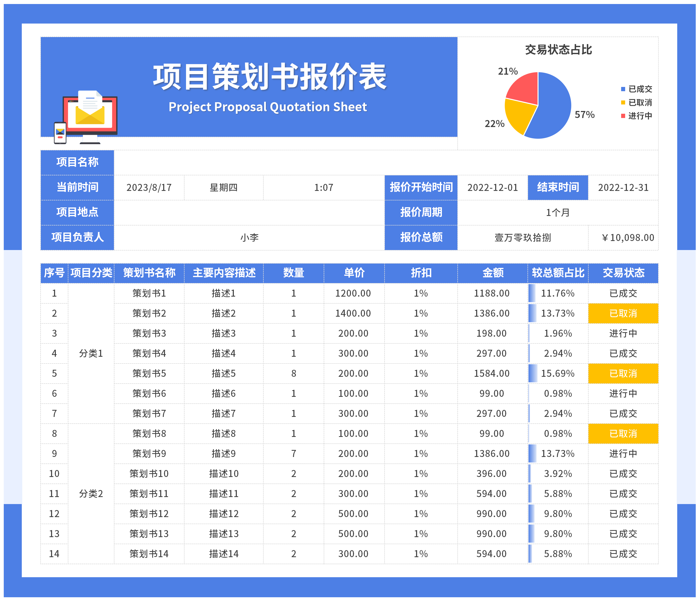
Task: Select the 小李 project manager cell
Action: click(249, 238)
